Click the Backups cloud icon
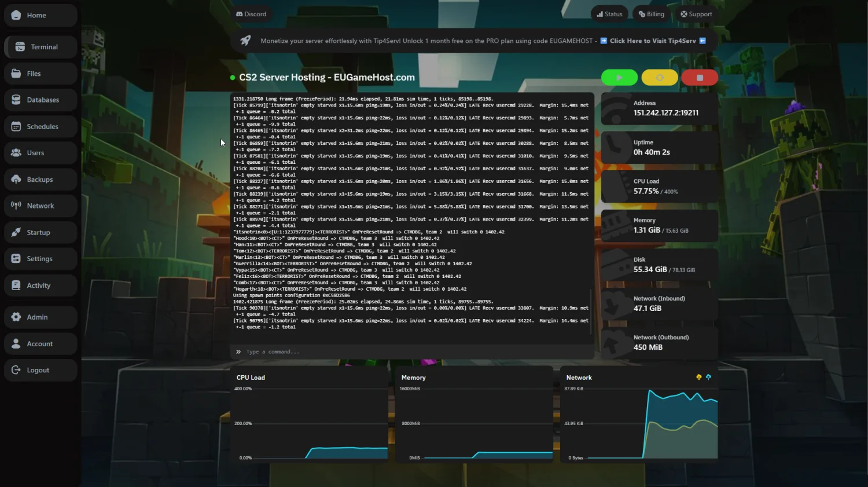 click(x=16, y=180)
